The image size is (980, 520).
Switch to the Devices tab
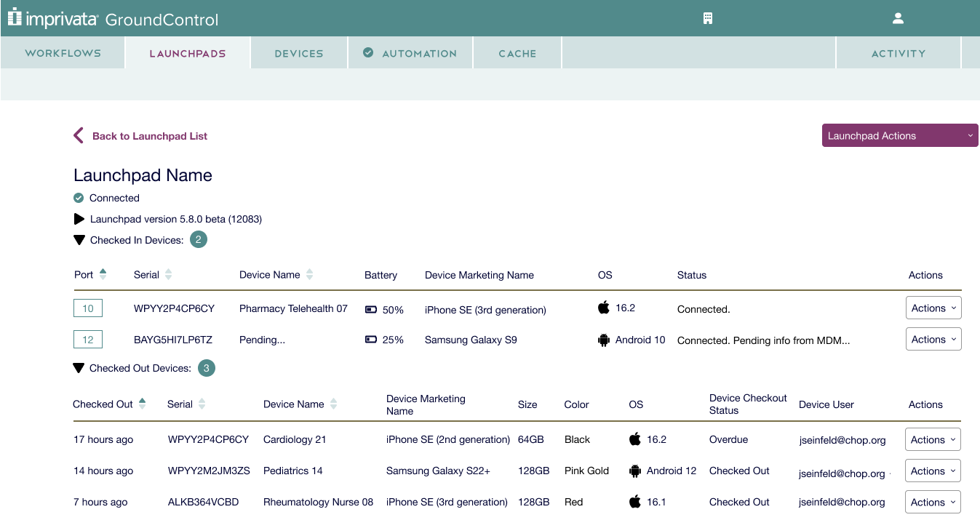298,52
